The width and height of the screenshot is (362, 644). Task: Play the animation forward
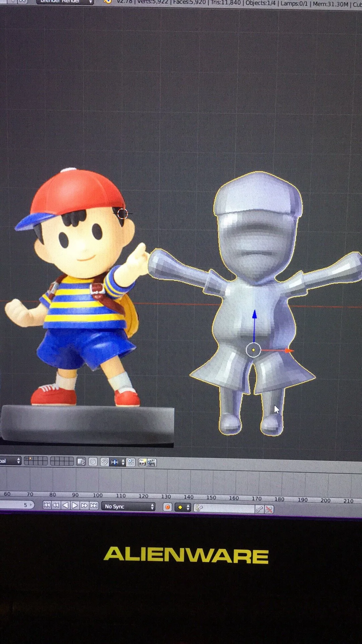point(75,505)
